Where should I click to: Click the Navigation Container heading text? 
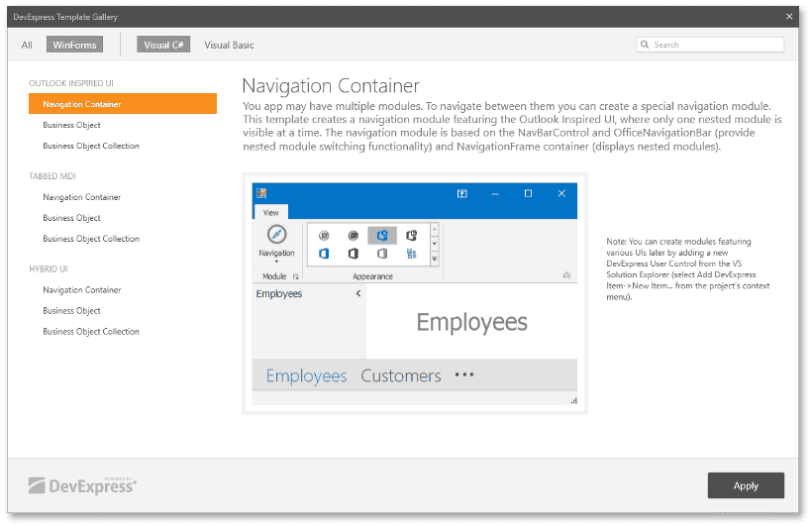pyautogui.click(x=331, y=85)
